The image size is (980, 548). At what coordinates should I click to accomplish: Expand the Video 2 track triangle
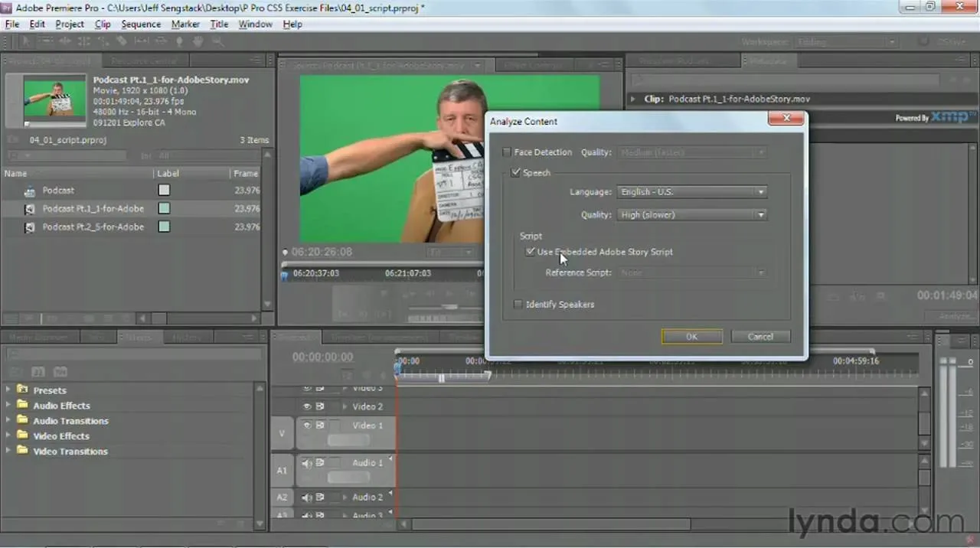345,406
